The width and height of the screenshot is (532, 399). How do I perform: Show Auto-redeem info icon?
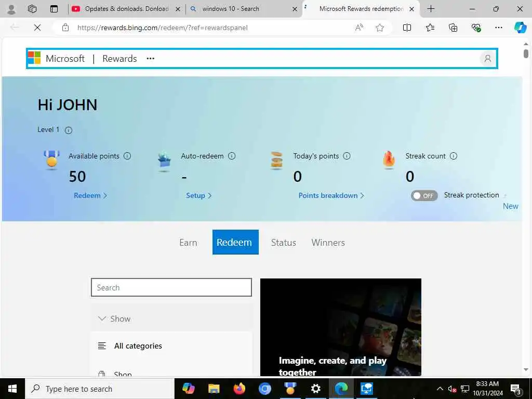click(x=232, y=156)
